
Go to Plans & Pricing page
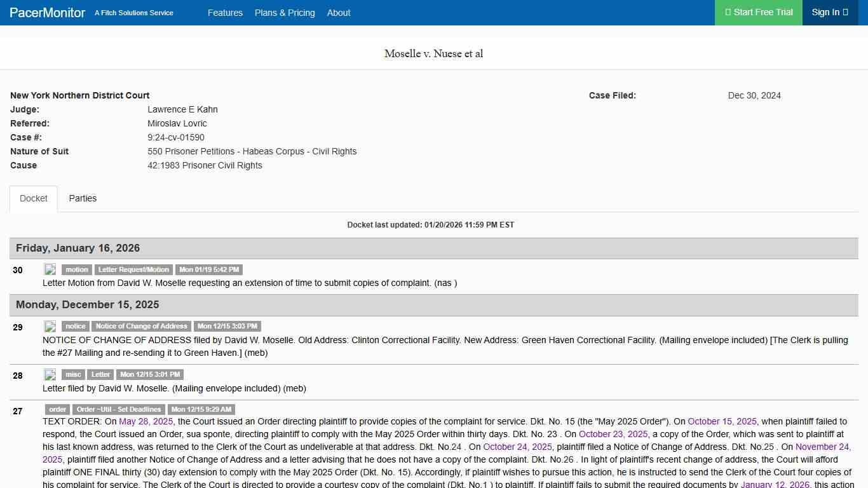pyautogui.click(x=285, y=13)
